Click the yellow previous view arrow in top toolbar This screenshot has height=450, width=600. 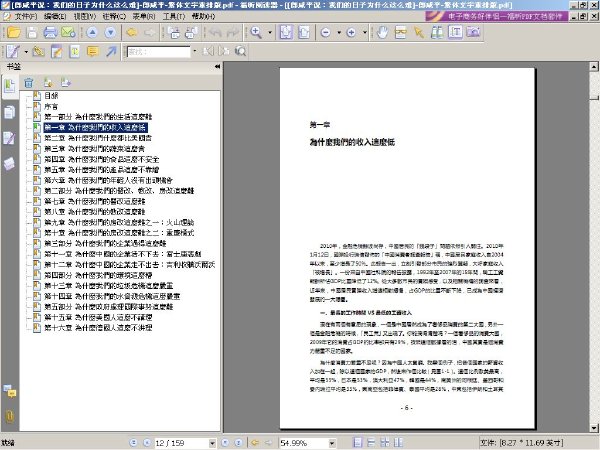(x=132, y=33)
